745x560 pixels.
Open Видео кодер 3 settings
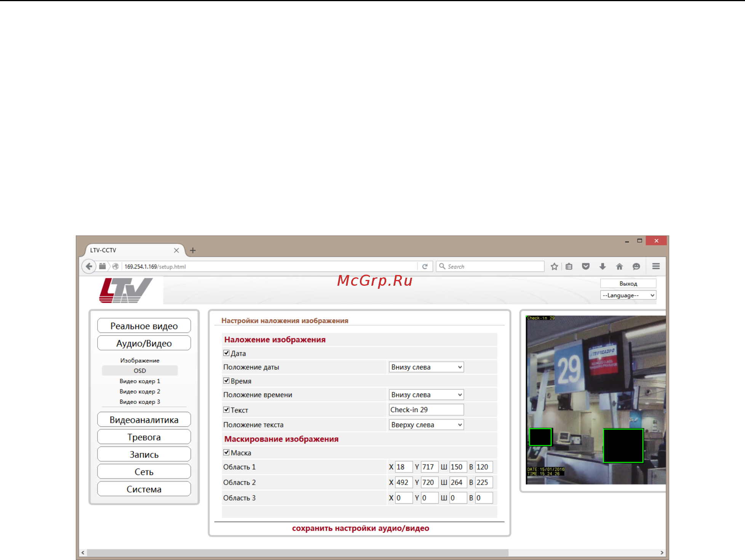140,402
